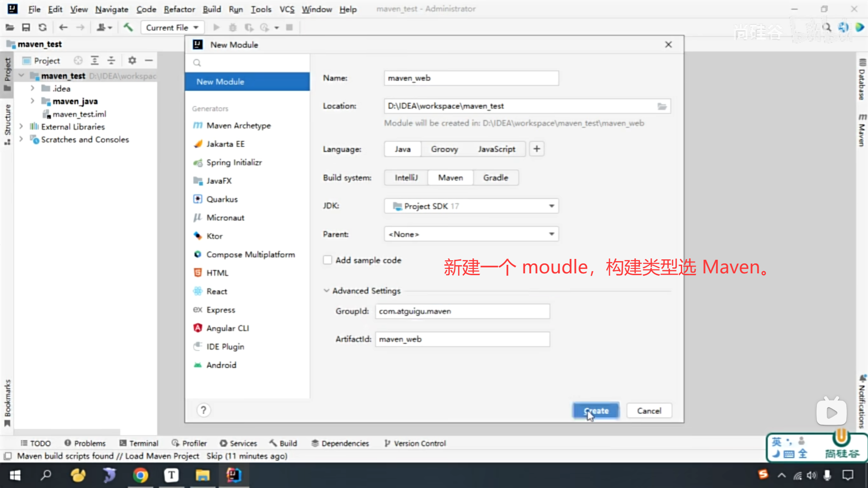The width and height of the screenshot is (868, 488).
Task: Open the Parent dropdown
Action: (x=471, y=234)
